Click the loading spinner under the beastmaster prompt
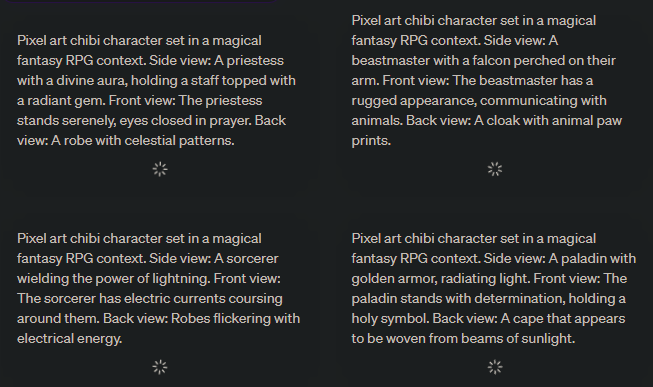This screenshot has width=653, height=387. (495, 169)
